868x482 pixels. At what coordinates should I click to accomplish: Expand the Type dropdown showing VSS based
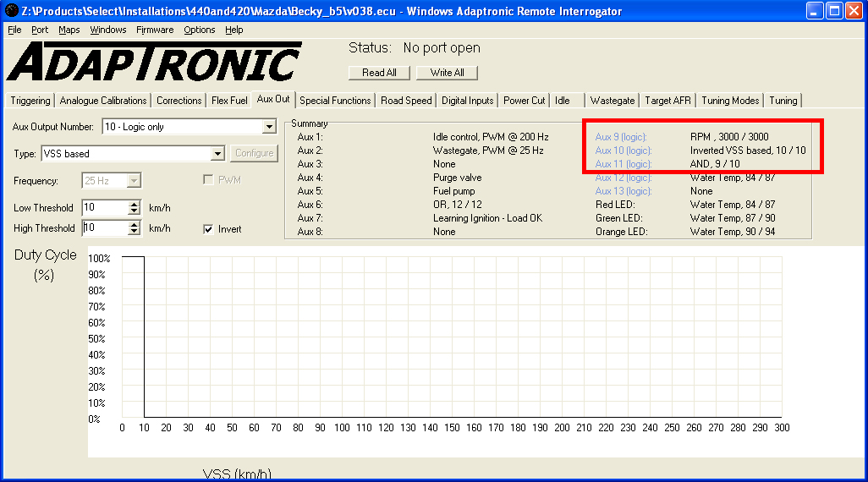(x=217, y=154)
